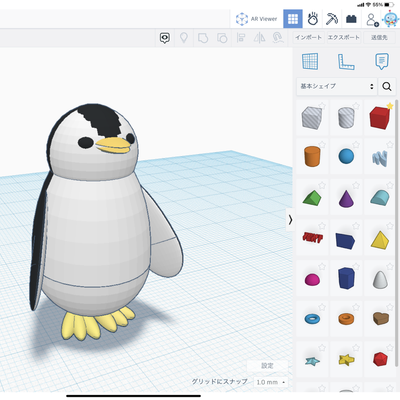Image resolution: width=400 pixels, height=400 pixels.
Task: Toggle favorite star on purple Cone
Action: [356, 185]
